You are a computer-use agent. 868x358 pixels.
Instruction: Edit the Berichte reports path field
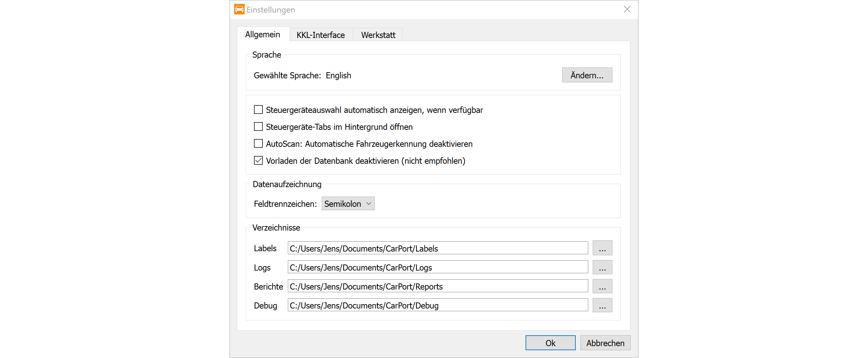pyautogui.click(x=437, y=286)
